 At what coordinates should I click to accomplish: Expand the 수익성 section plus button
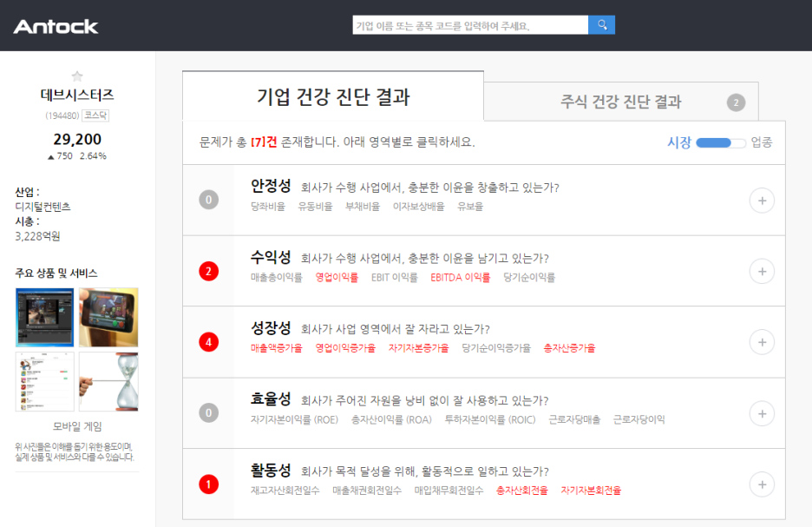click(762, 272)
